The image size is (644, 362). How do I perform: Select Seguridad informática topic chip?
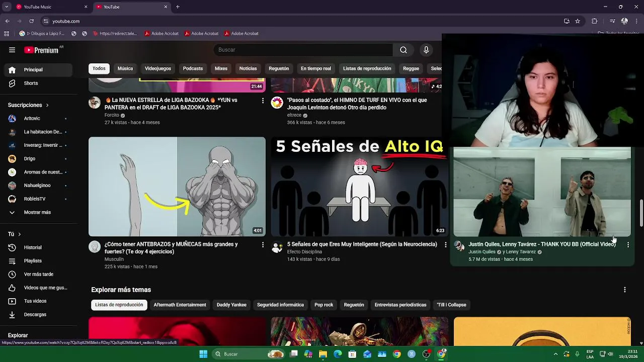[x=280, y=305]
